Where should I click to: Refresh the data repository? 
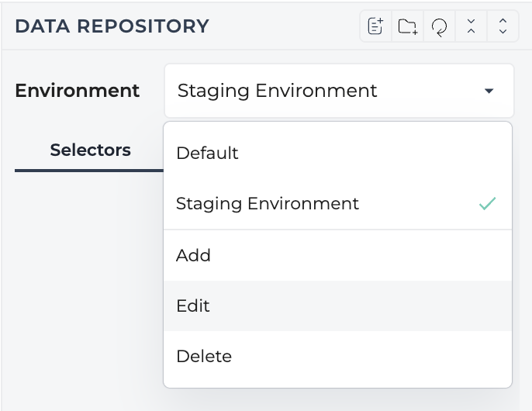[x=439, y=26]
